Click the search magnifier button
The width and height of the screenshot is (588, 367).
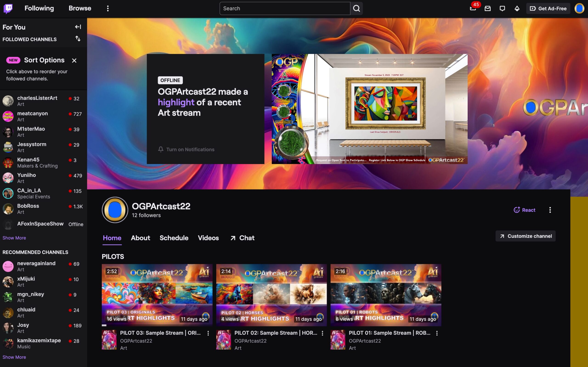point(356,8)
